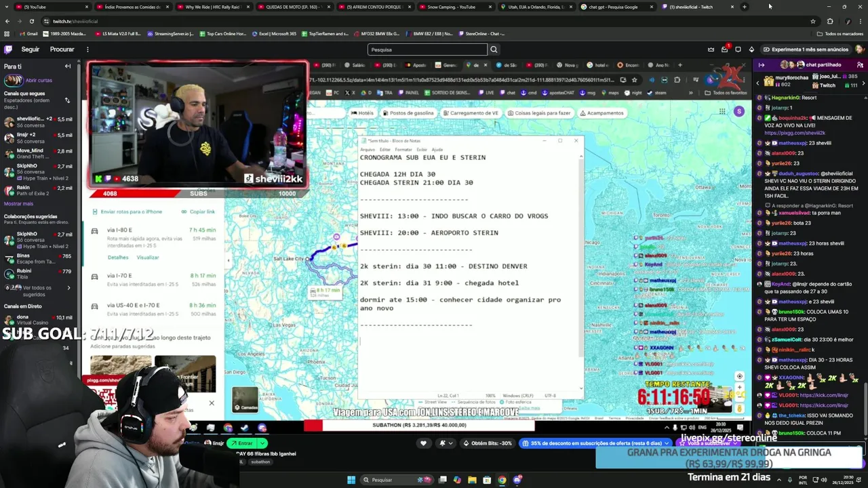Open the whispers chat bubble icon

pyautogui.click(x=738, y=49)
